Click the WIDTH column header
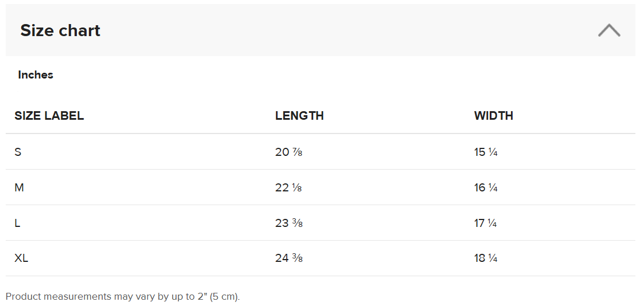Viewport: 644px width, 306px height. [493, 116]
